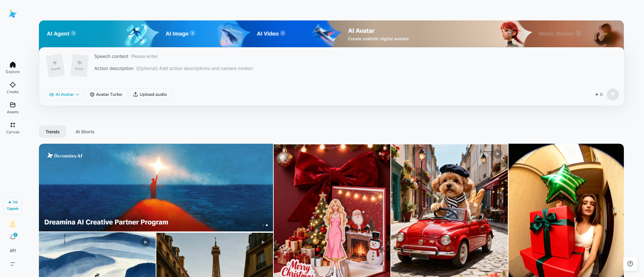Add an avatar with the plus card

click(x=55, y=66)
